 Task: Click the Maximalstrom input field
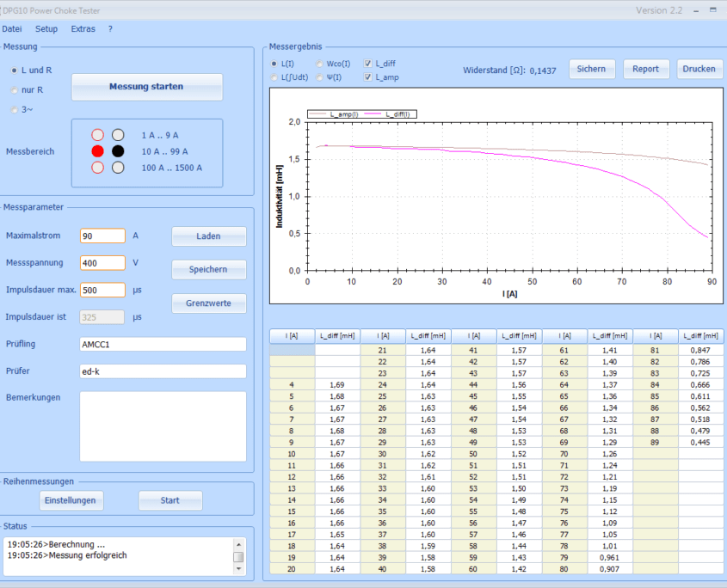(x=102, y=236)
